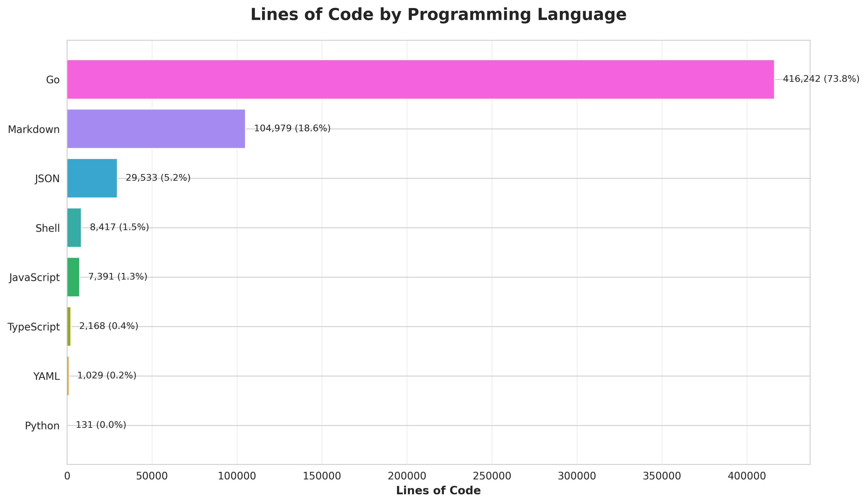The image size is (867, 504).
Task: Click the 400000 x-axis tick label
Action: click(x=747, y=476)
